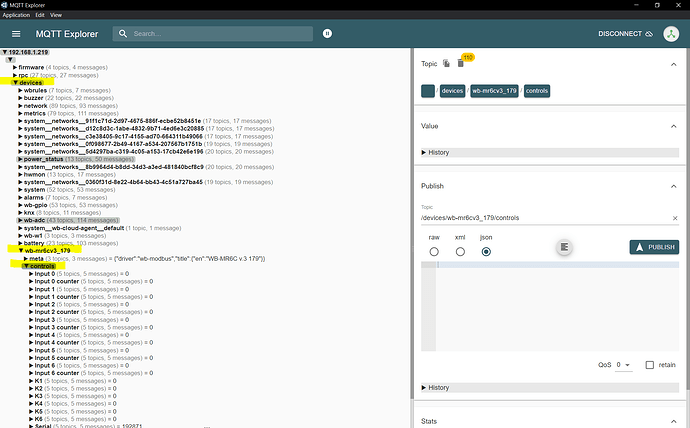The width and height of the screenshot is (690, 428).
Task: Open the Application menu
Action: [x=16, y=15]
